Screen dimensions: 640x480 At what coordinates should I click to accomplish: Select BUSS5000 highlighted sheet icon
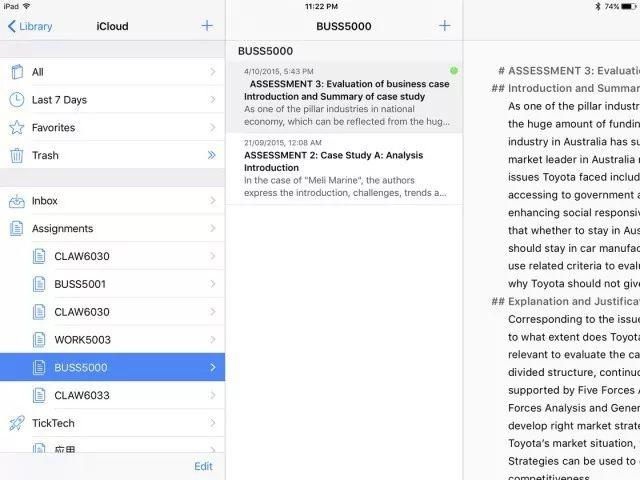coord(39,367)
